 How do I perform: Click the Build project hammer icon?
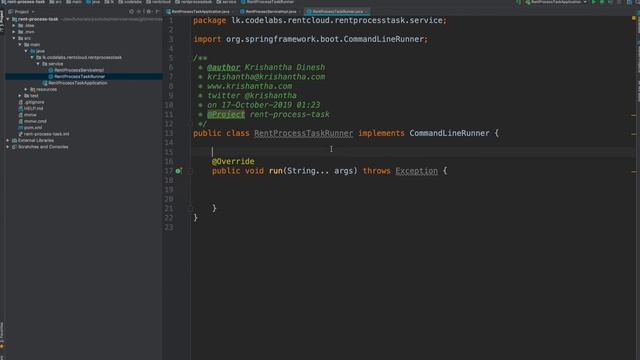pos(518,2)
